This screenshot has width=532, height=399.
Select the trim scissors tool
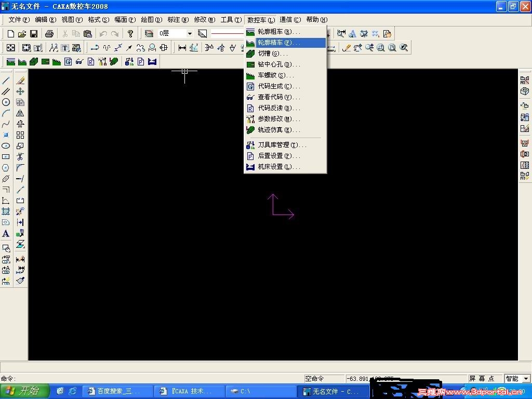20,157
